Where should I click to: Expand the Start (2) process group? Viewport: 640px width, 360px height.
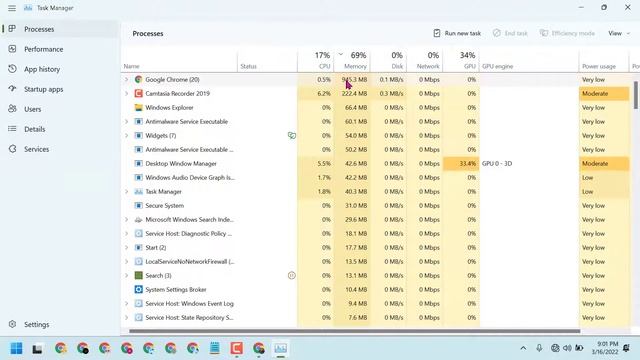coord(127,247)
